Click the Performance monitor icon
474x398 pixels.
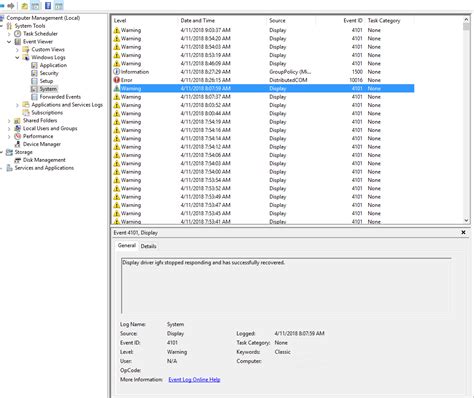pyautogui.click(x=18, y=136)
